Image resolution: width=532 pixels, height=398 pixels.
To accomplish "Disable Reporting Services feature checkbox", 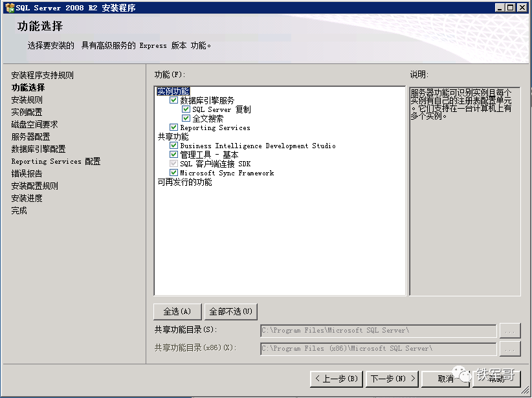I will [x=173, y=128].
